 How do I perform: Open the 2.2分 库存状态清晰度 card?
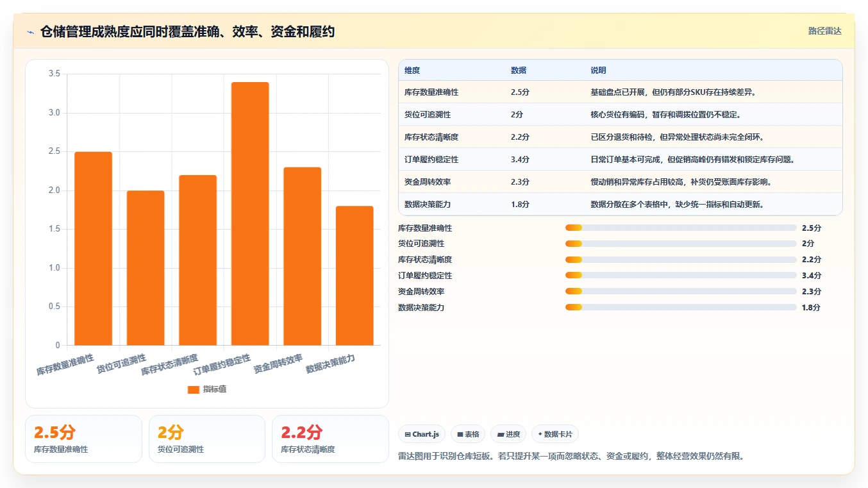click(330, 439)
